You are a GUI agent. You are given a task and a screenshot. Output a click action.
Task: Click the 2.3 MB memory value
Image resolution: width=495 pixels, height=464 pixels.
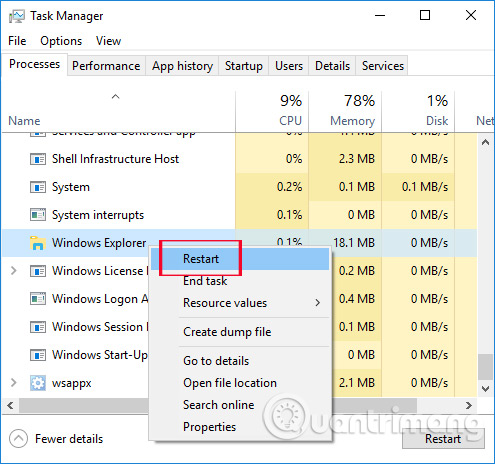(357, 159)
